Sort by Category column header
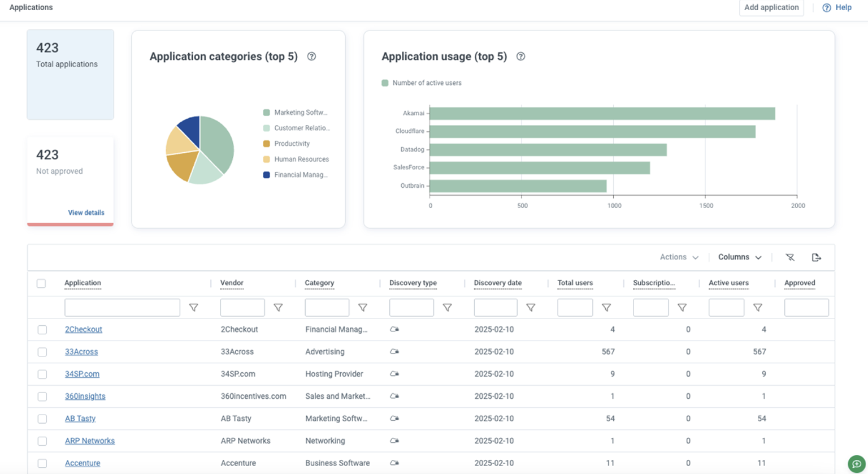The image size is (868, 474). click(x=319, y=283)
